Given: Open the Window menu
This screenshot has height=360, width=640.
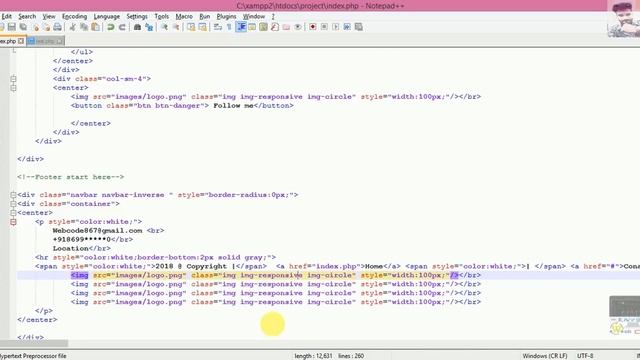Looking at the screenshot, I should click(x=254, y=16).
